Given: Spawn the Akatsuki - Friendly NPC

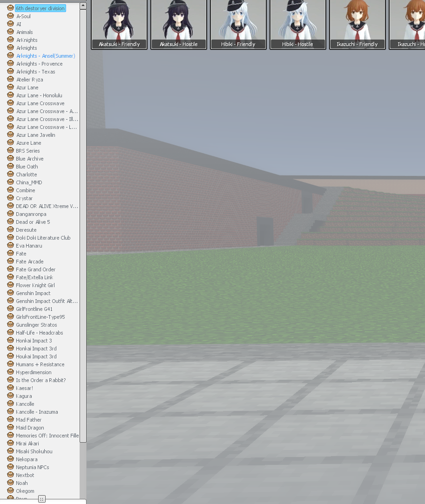Looking at the screenshot, I should tap(119, 24).
